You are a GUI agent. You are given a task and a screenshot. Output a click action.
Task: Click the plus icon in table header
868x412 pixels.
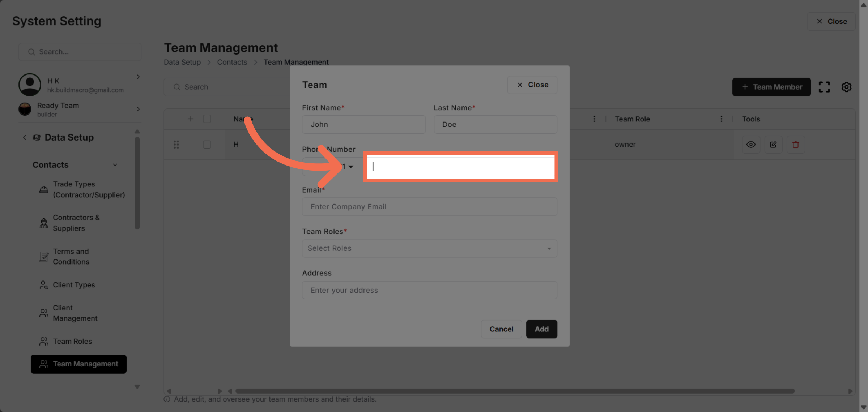click(x=191, y=119)
